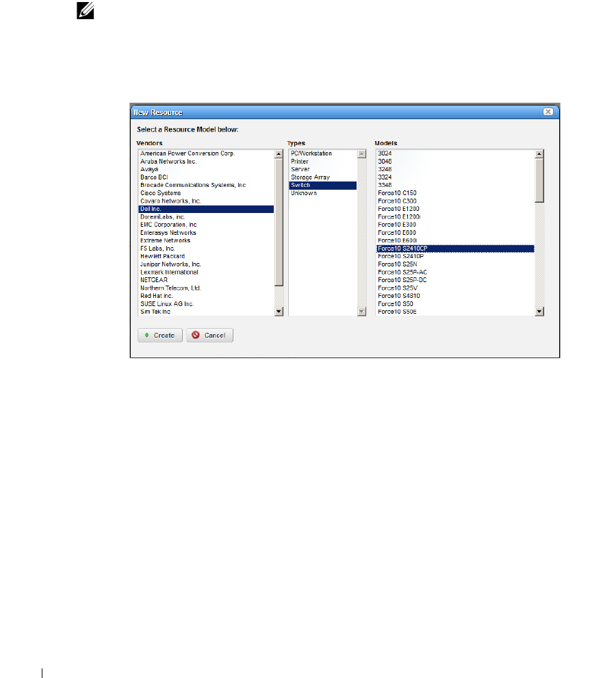
Task: Click the Vendors list scroll-down arrow
Action: tap(279, 312)
